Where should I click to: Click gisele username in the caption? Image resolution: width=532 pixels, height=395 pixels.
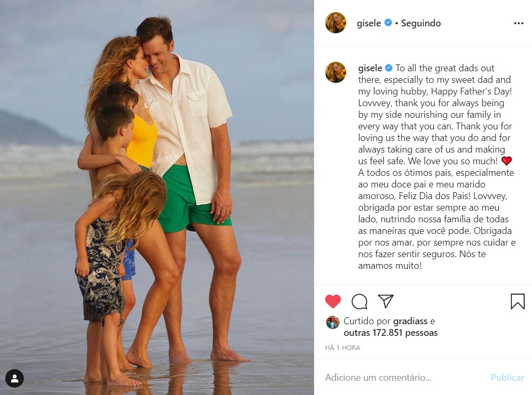pos(370,68)
